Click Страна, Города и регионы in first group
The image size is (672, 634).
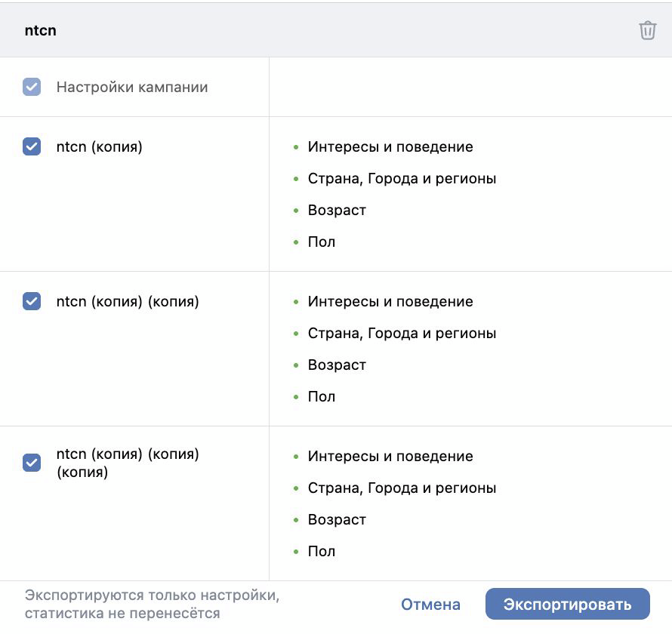tap(401, 178)
